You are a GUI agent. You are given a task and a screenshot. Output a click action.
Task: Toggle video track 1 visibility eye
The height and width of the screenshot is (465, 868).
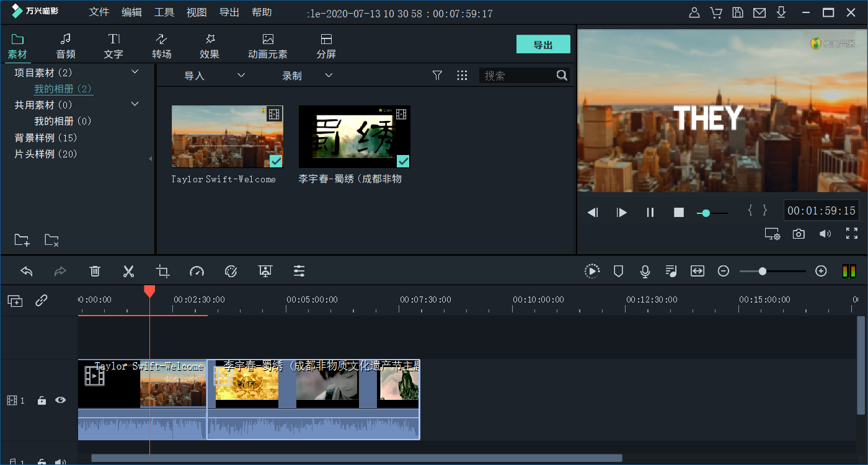coord(60,401)
